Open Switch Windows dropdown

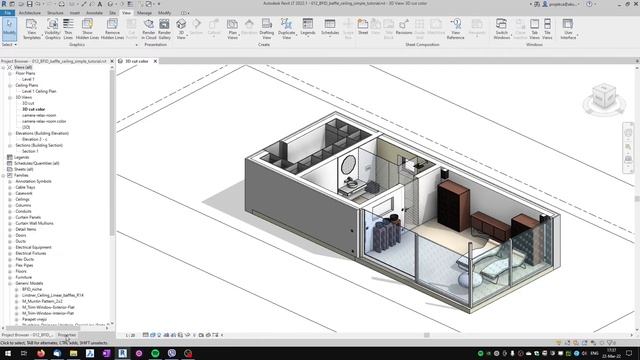[501, 29]
